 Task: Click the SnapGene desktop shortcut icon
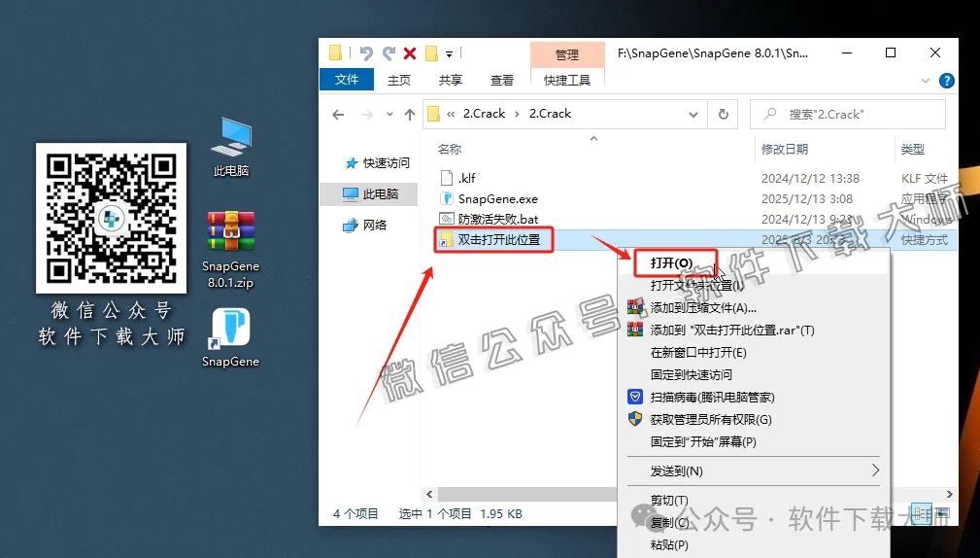click(x=230, y=337)
